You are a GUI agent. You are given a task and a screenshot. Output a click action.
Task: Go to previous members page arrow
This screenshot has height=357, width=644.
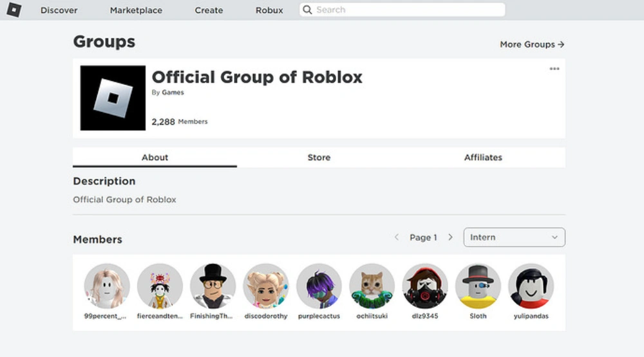[x=397, y=237]
